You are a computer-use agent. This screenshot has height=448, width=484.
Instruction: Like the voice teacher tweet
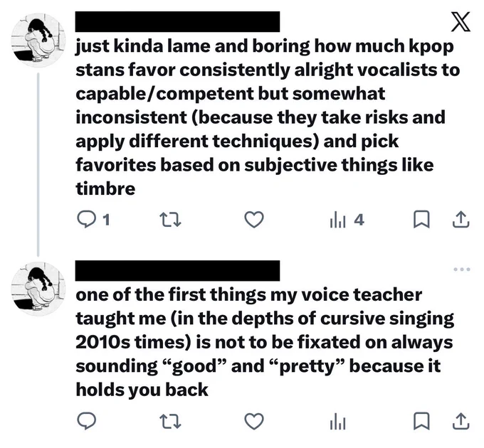click(254, 421)
